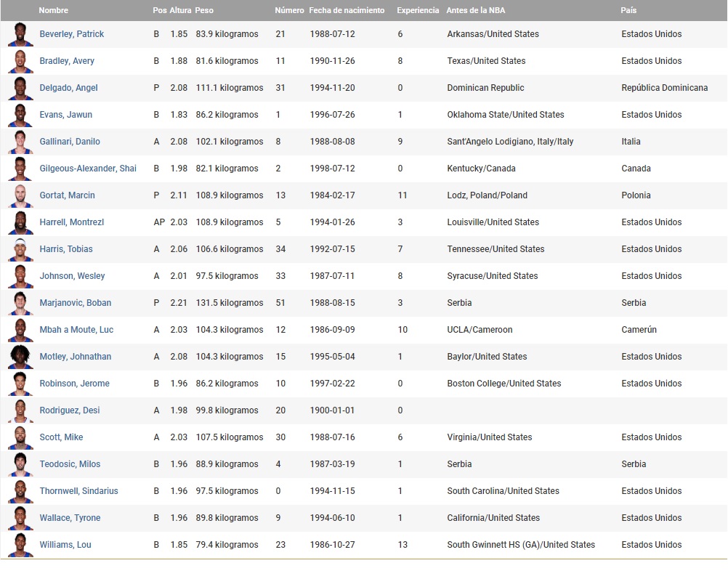Sort by Fecha de nacimiento header
Screen dimensions: 728x571
click(347, 11)
